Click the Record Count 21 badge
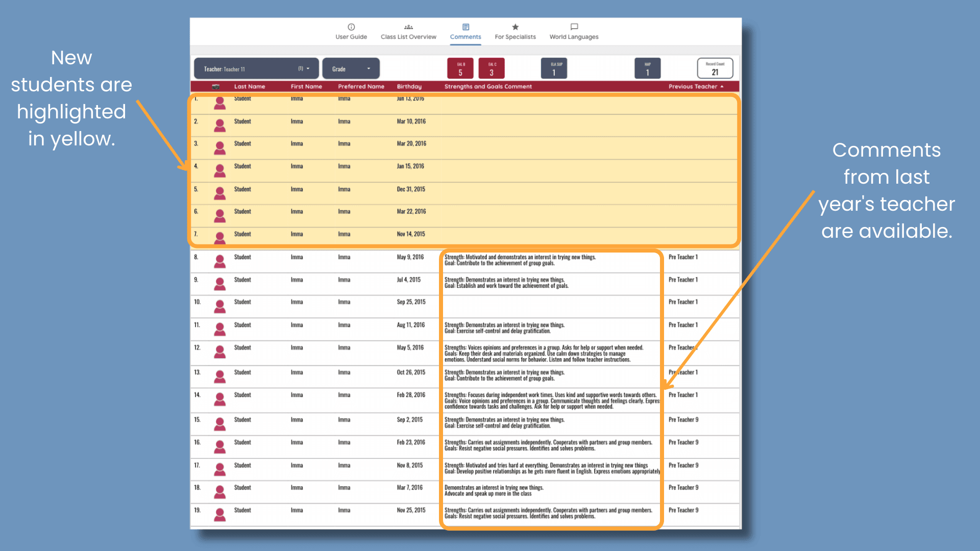980x551 pixels. 715,68
